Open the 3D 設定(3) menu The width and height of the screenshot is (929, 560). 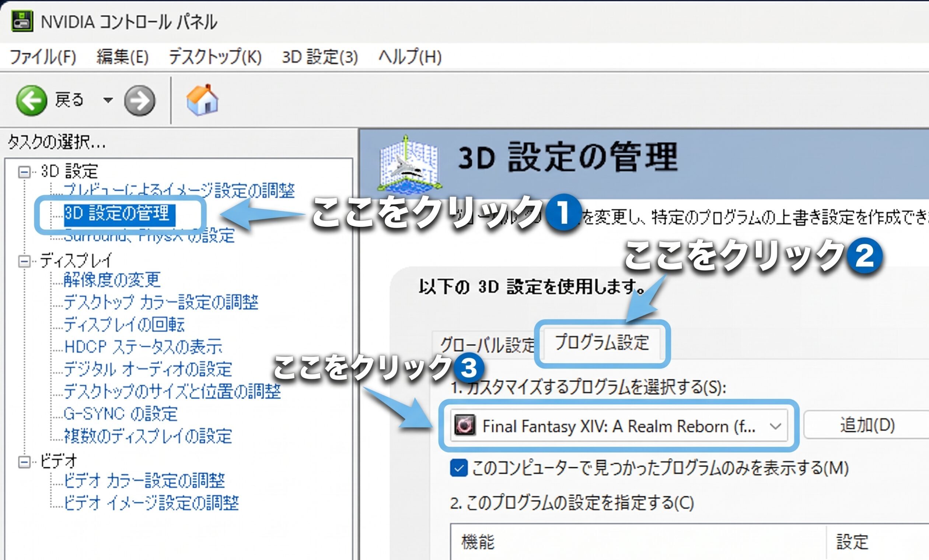pos(320,57)
